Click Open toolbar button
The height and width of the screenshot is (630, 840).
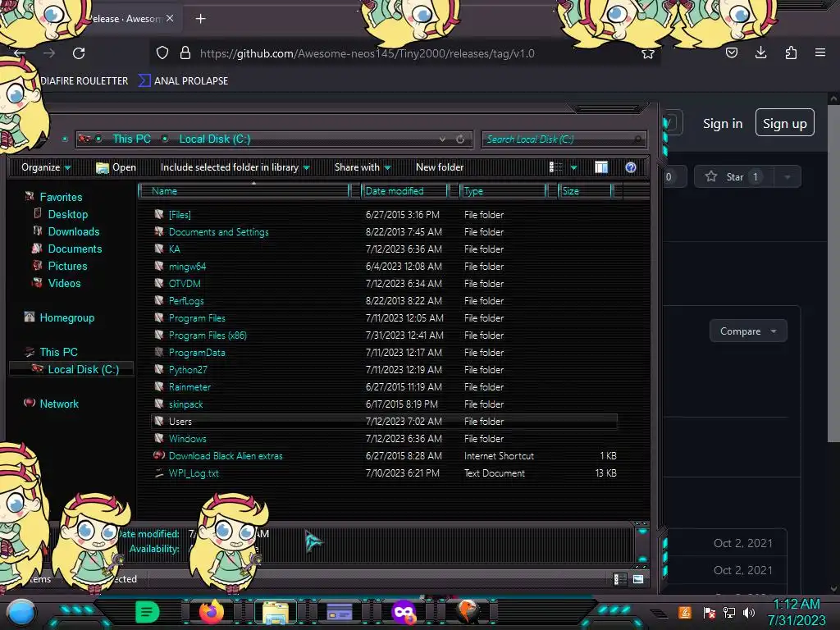coord(116,167)
